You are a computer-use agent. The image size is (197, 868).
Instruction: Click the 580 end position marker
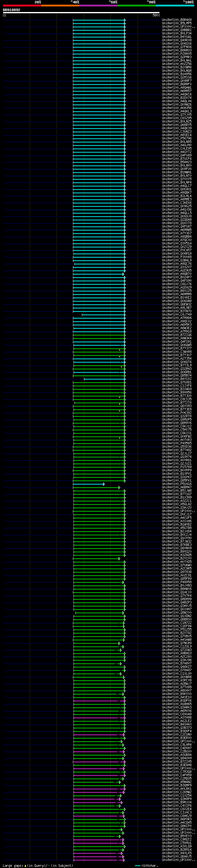coord(155,15)
